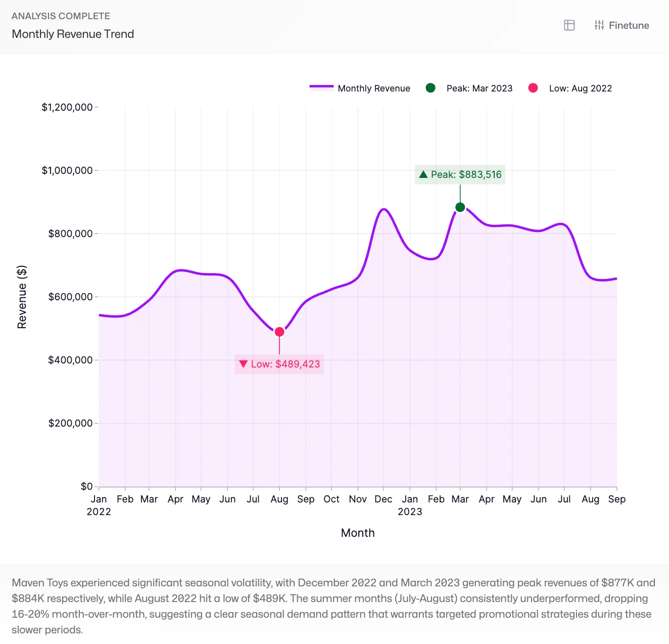Click the ANALYSIS COMPLETE label
Image resolution: width=669 pixels, height=644 pixels.
point(61,16)
